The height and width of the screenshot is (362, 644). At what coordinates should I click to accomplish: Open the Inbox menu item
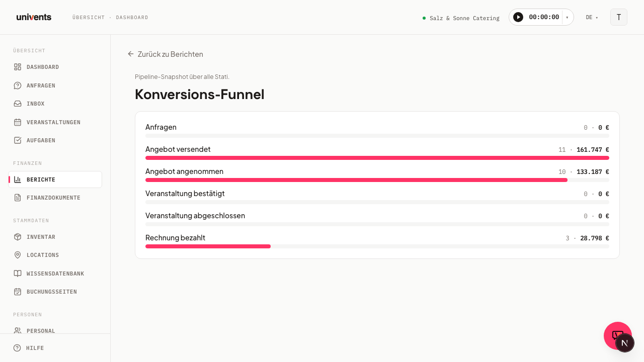[55, 104]
